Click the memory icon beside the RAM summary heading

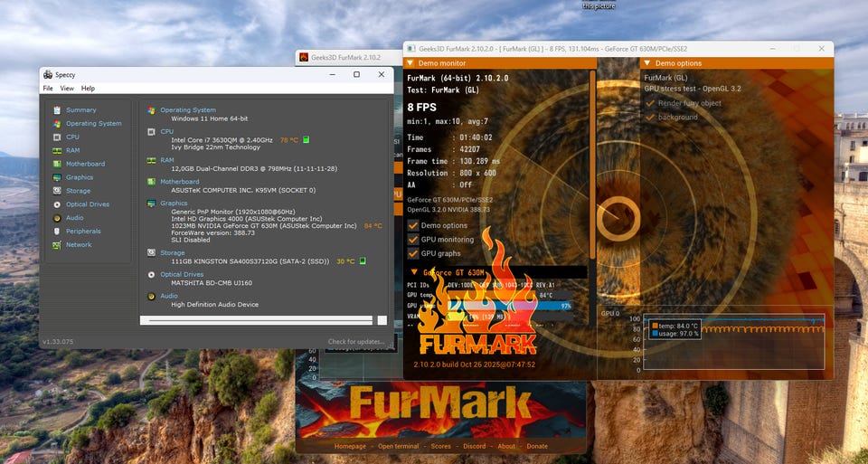coord(151,160)
